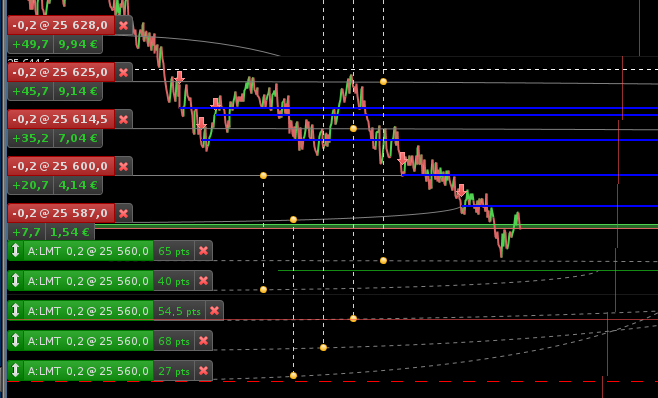Cancel the limit order showing 27 pts
This screenshot has width=658, height=398.
204,371
